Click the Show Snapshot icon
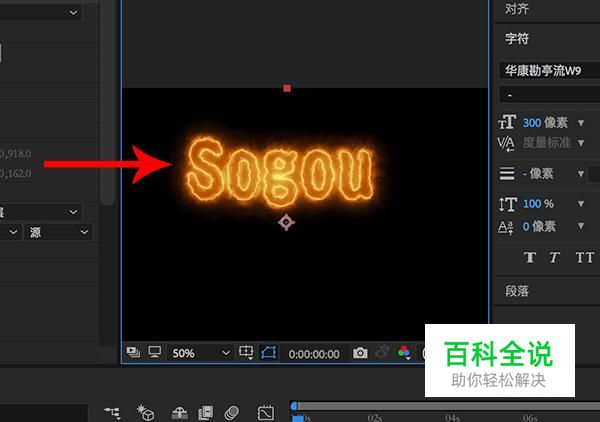Screen dimensions: 600x422 (x=382, y=352)
